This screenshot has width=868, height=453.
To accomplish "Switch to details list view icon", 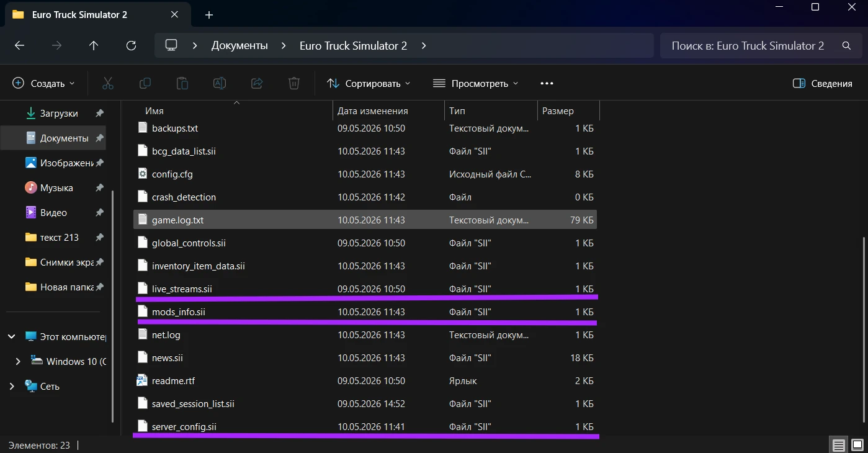I will [839, 445].
